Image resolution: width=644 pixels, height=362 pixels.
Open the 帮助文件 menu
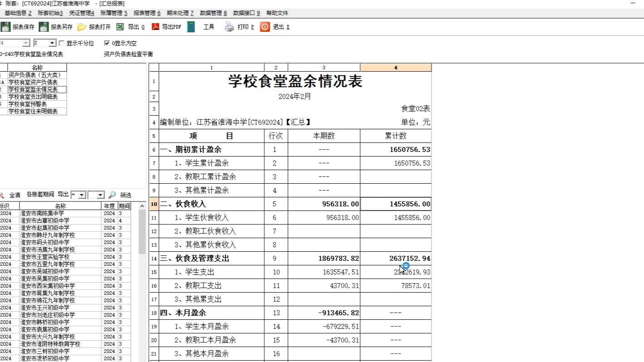(x=277, y=13)
